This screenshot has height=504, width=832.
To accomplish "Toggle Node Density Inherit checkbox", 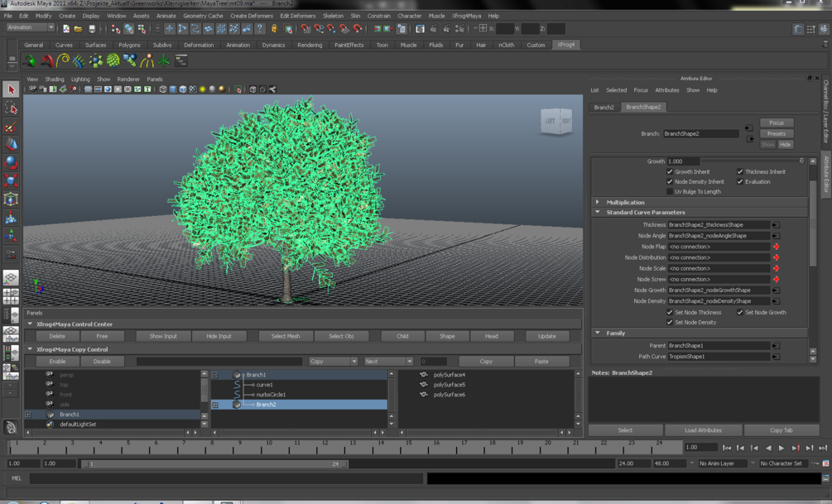I will 670,182.
